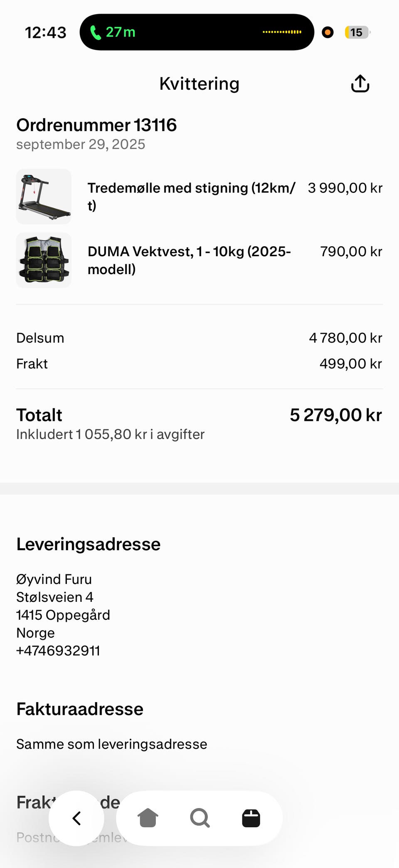
Task: Tap the status bar clock 12:43
Action: pyautogui.click(x=46, y=32)
